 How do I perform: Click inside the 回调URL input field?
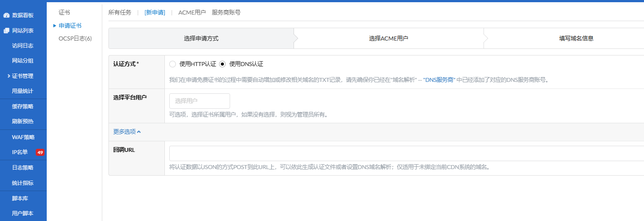(x=406, y=153)
